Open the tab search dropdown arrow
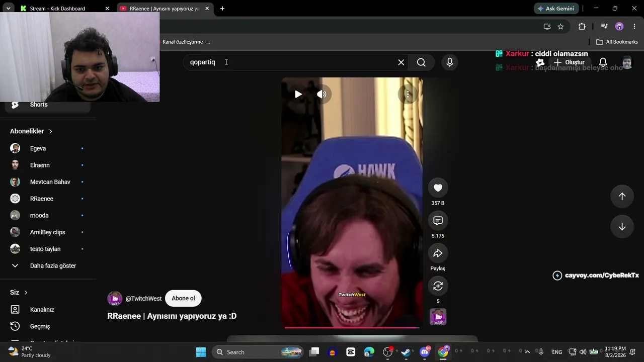 [8, 9]
